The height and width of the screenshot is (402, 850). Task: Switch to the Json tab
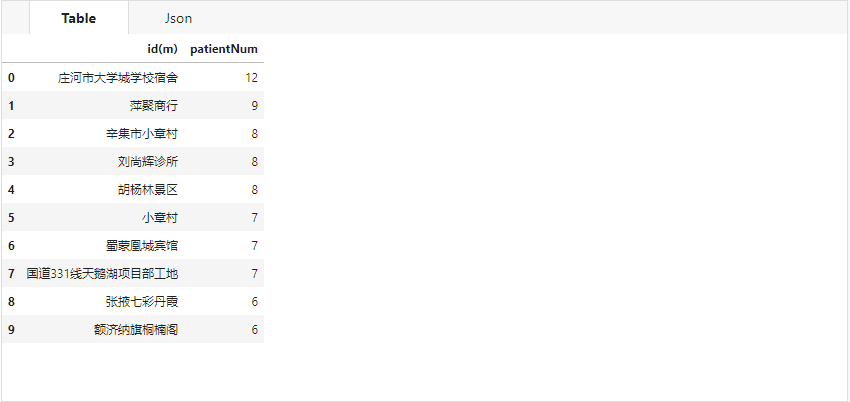coord(178,18)
